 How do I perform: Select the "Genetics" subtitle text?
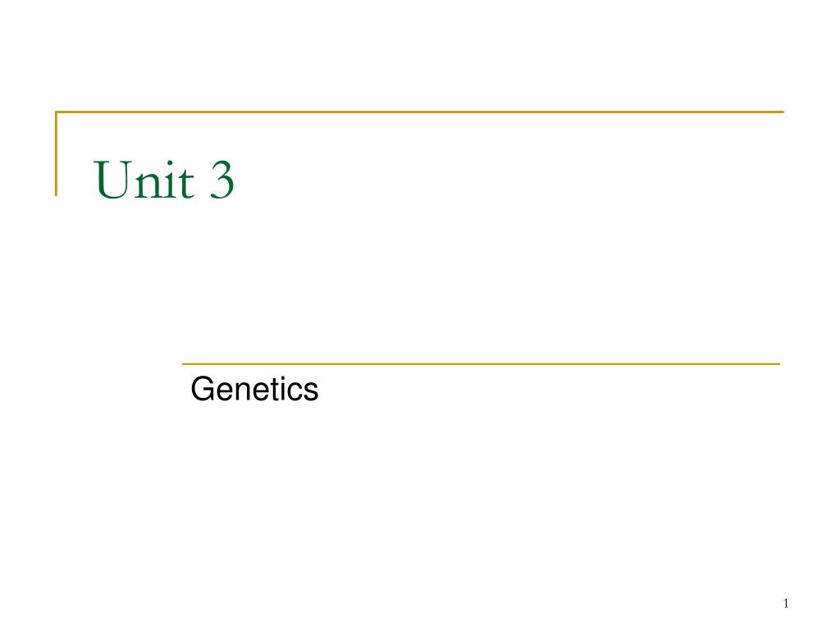point(254,389)
